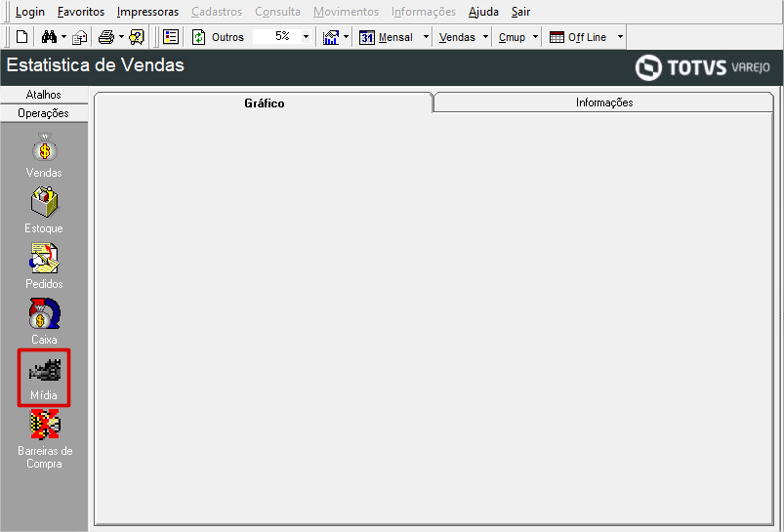The image size is (784, 532).
Task: Click the calendar 31 Mensal icon
Action: click(367, 37)
